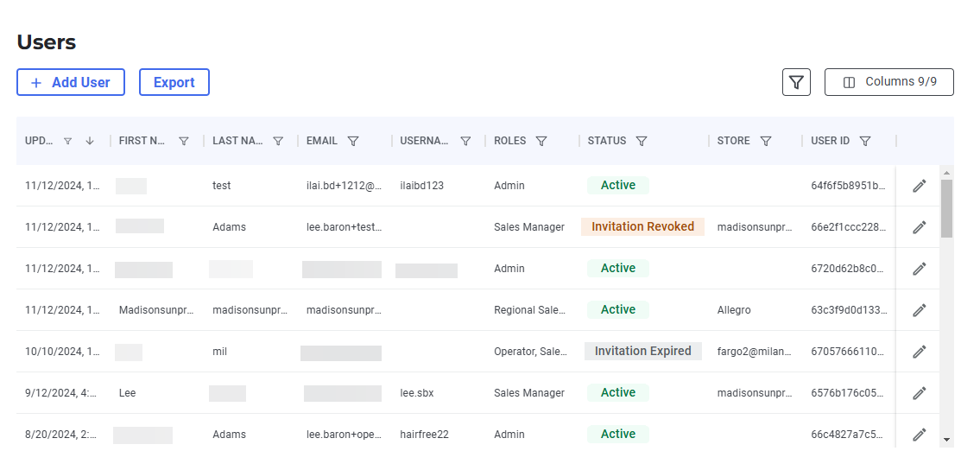The image size is (980, 451).
Task: Edit the hairfree22 user row
Action: [919, 434]
